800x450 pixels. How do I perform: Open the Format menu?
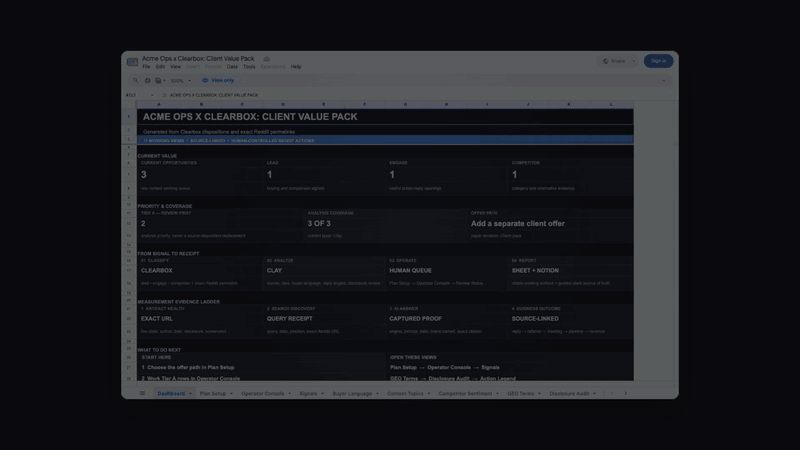click(213, 67)
